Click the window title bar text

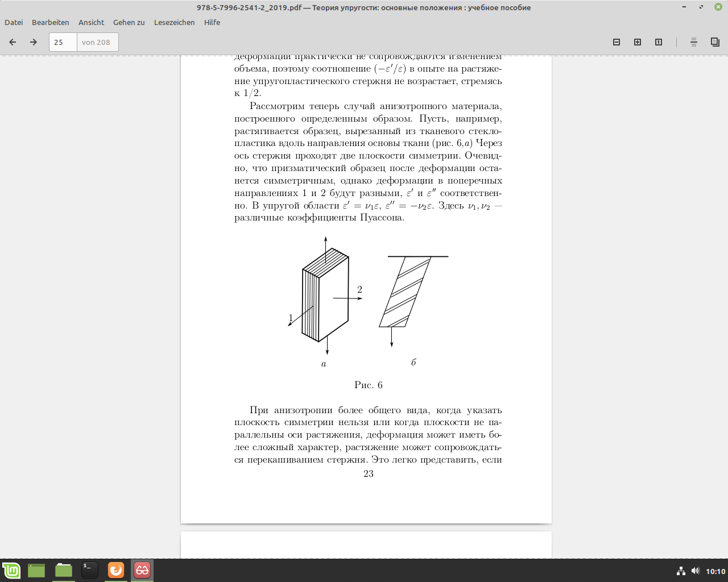tap(364, 7)
